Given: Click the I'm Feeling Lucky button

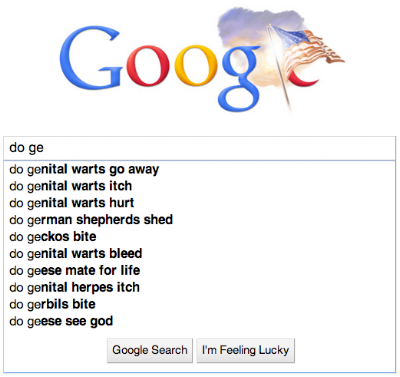Looking at the screenshot, I should [x=246, y=350].
